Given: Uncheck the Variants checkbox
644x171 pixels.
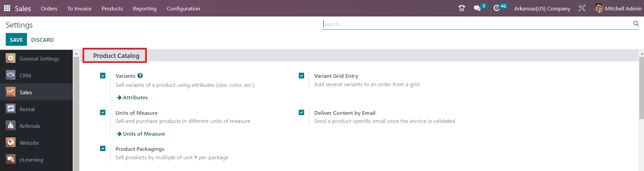Looking at the screenshot, I should coord(103,76).
